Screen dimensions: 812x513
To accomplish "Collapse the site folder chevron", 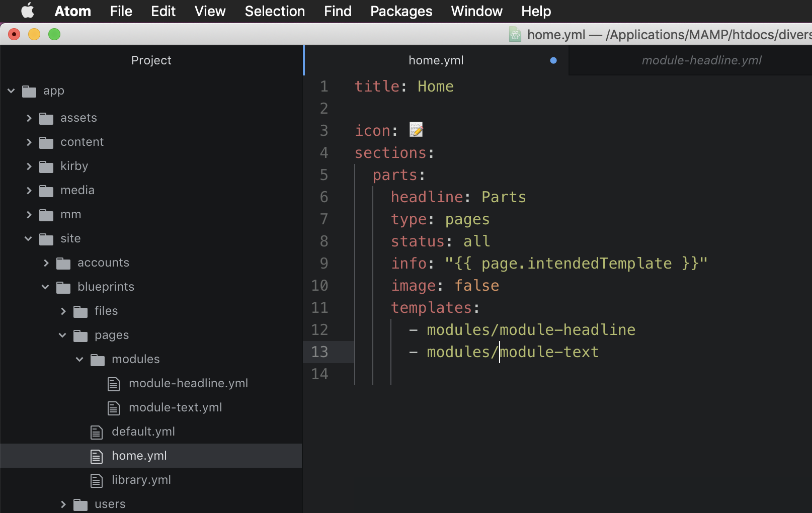I will click(x=29, y=238).
